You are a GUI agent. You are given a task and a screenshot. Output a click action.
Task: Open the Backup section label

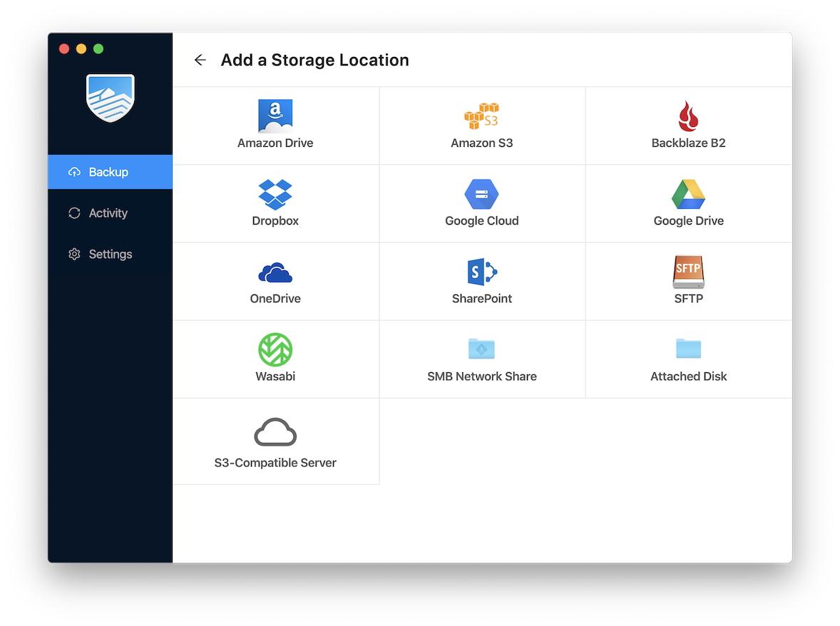click(x=109, y=172)
